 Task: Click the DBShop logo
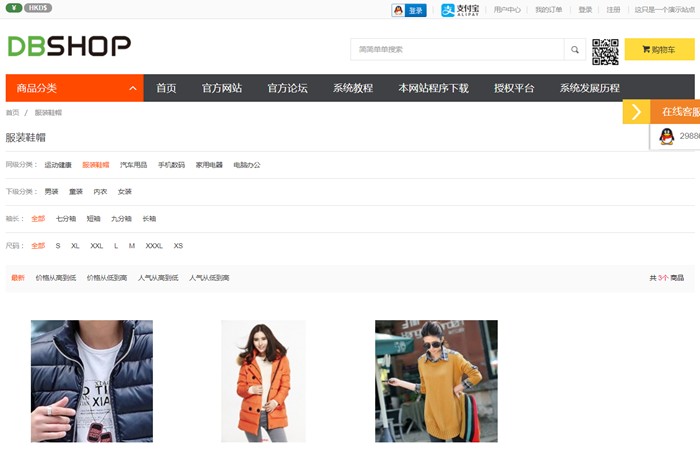(69, 46)
